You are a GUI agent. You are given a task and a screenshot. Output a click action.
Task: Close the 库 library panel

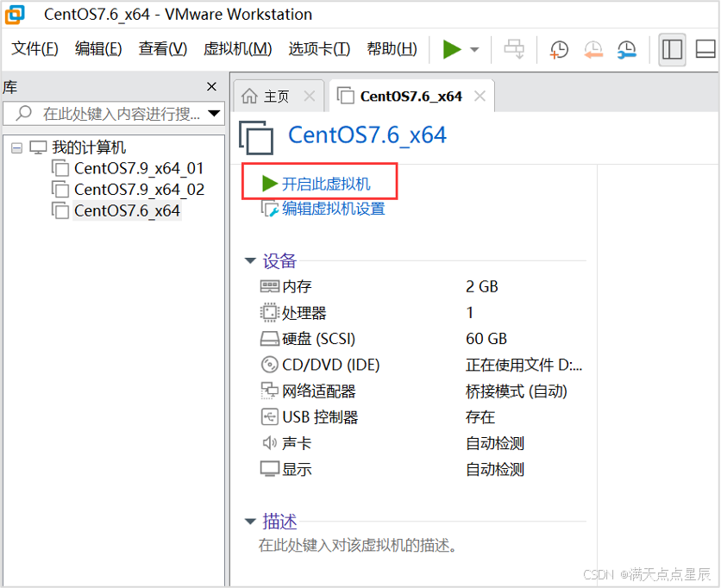[211, 86]
